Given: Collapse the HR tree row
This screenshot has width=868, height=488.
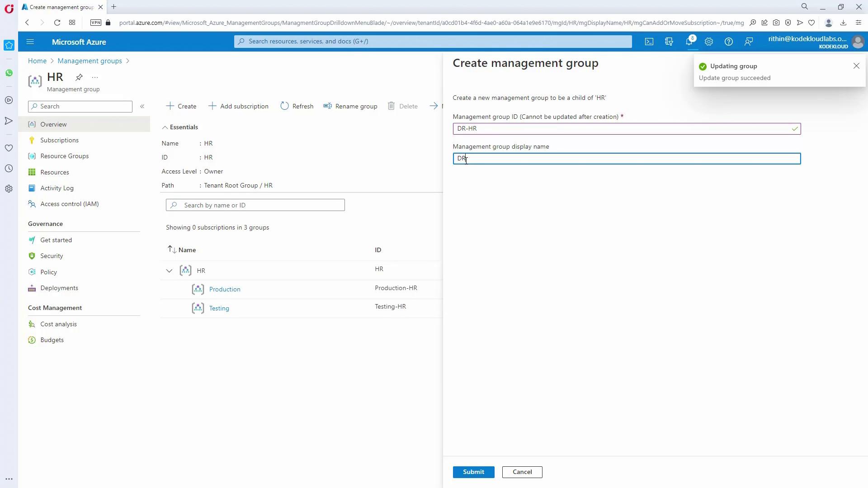Looking at the screenshot, I should pos(169,271).
